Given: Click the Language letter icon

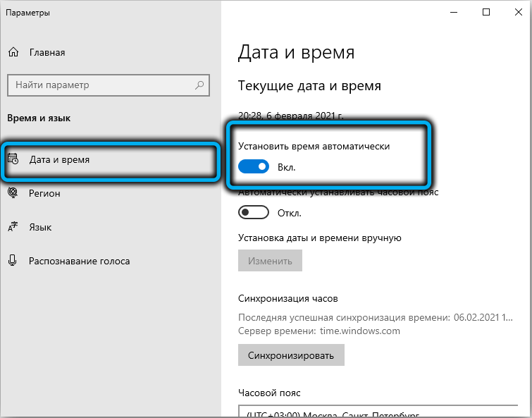Looking at the screenshot, I should 13,227.
